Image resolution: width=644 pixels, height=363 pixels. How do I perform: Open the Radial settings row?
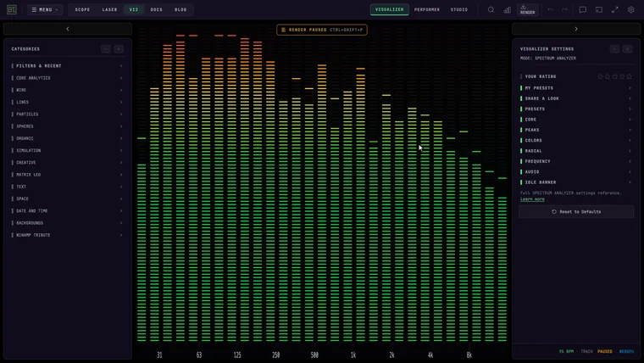pyautogui.click(x=576, y=151)
